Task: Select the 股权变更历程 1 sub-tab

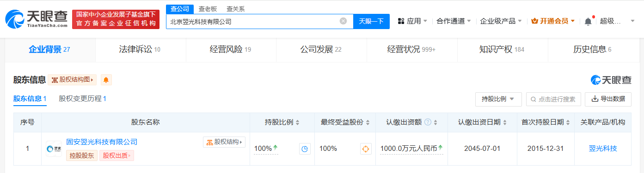Action: click(x=82, y=99)
